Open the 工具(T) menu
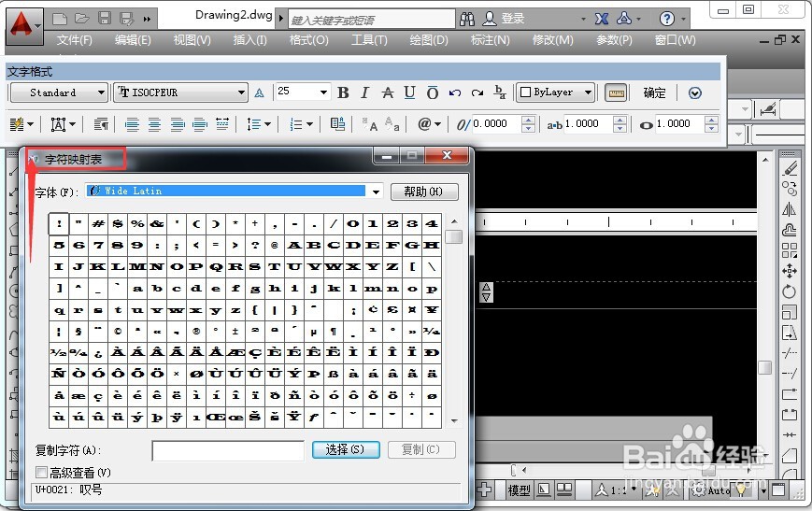The width and height of the screenshot is (812, 511). click(369, 40)
